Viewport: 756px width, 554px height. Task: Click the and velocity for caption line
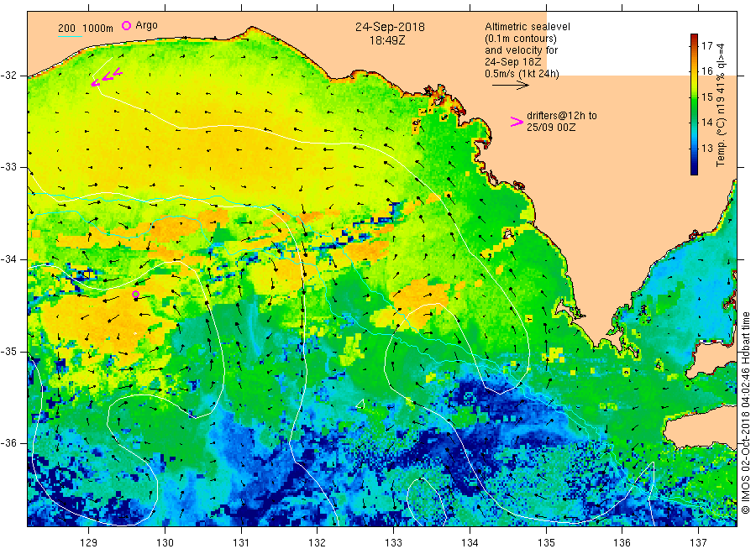click(521, 50)
